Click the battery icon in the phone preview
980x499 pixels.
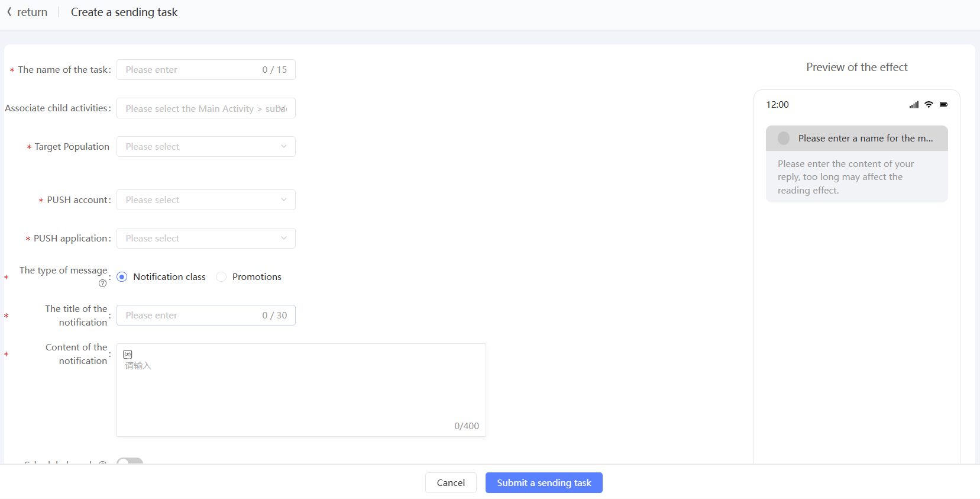[x=943, y=105]
